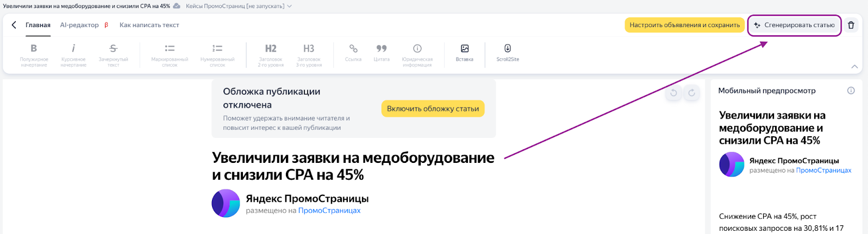Click Настроить объявления и сохранить button

(684, 25)
